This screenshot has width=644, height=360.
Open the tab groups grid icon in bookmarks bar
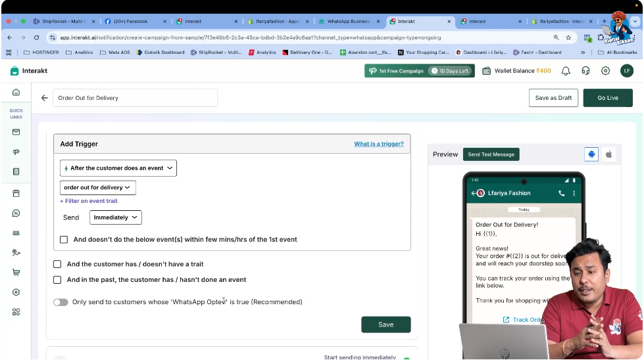tap(9, 53)
